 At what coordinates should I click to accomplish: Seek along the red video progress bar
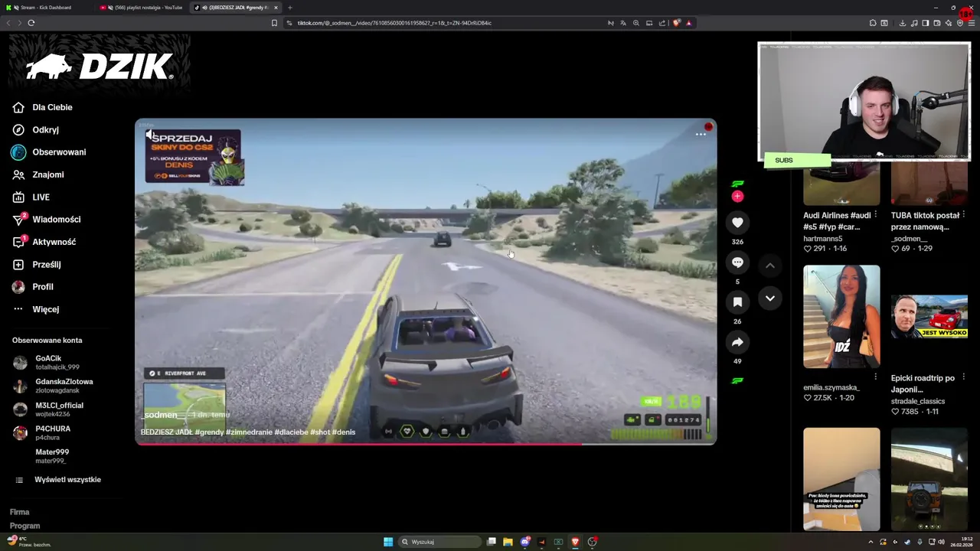(426, 444)
